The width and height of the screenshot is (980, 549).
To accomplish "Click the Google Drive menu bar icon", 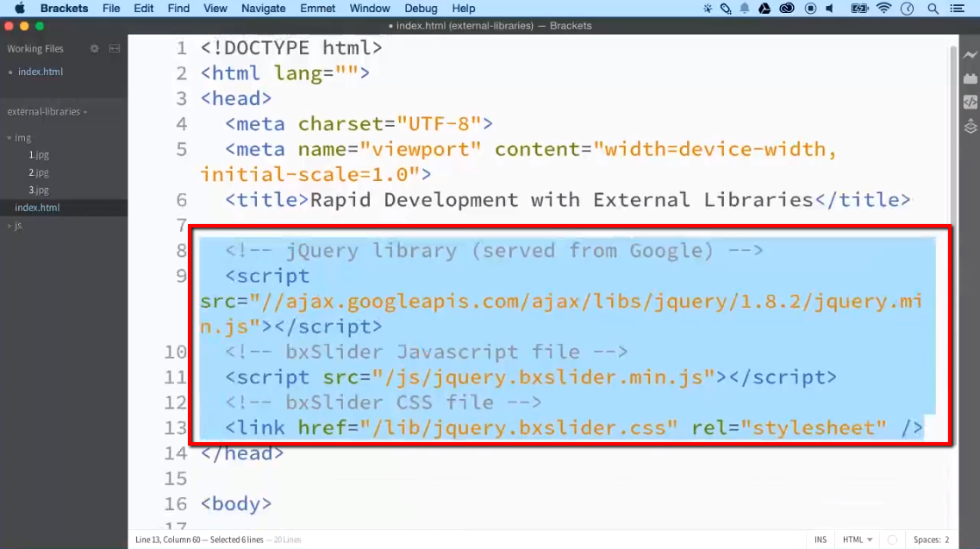I will [x=765, y=8].
